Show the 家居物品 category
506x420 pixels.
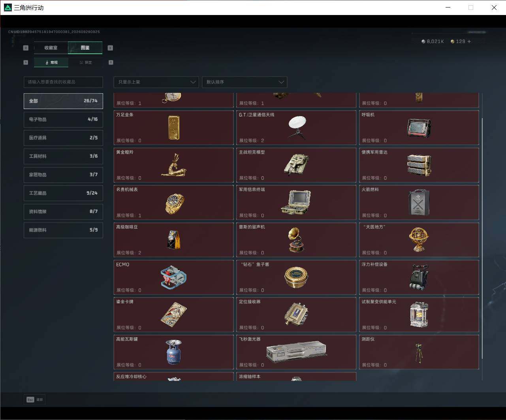[x=63, y=175]
